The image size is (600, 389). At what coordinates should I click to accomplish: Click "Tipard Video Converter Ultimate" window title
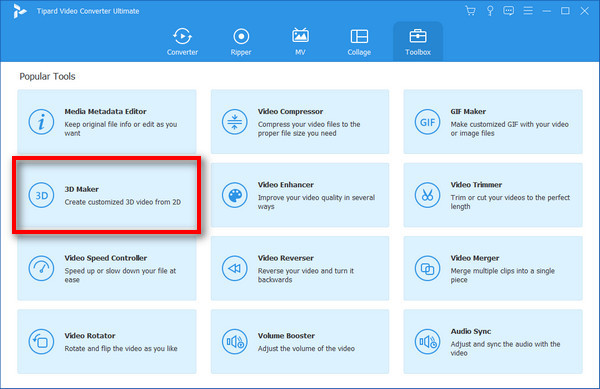[x=88, y=11]
